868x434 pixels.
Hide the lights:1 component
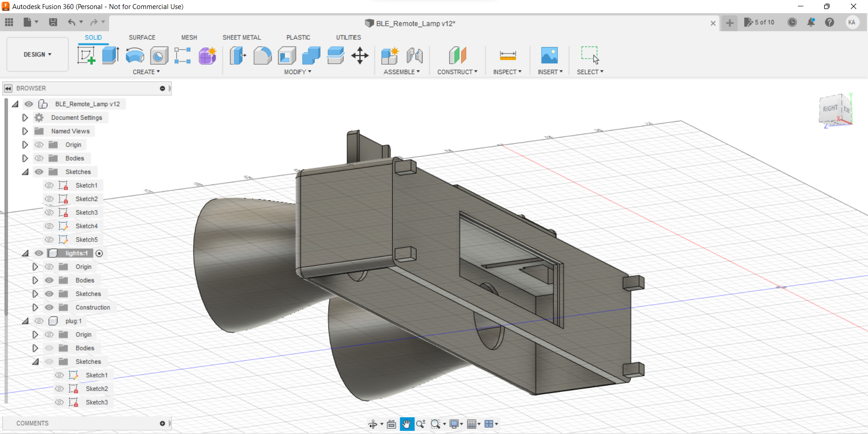39,253
